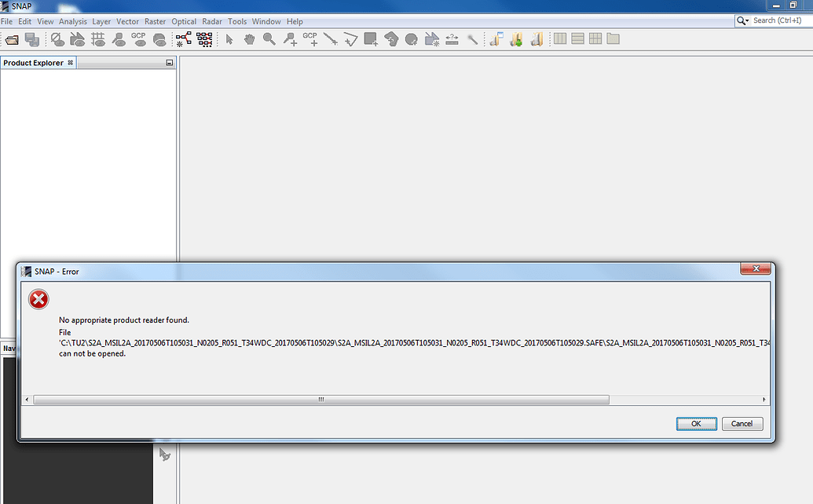Click the Product Explorer panel tab
This screenshot has height=504, width=813.
[35, 62]
